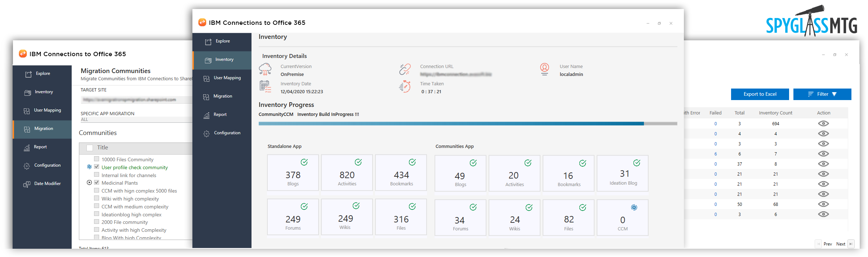This screenshot has width=868, height=257.
Task: Click the 12/04/2020 15:22:23 inventory date value
Action: coord(302,92)
